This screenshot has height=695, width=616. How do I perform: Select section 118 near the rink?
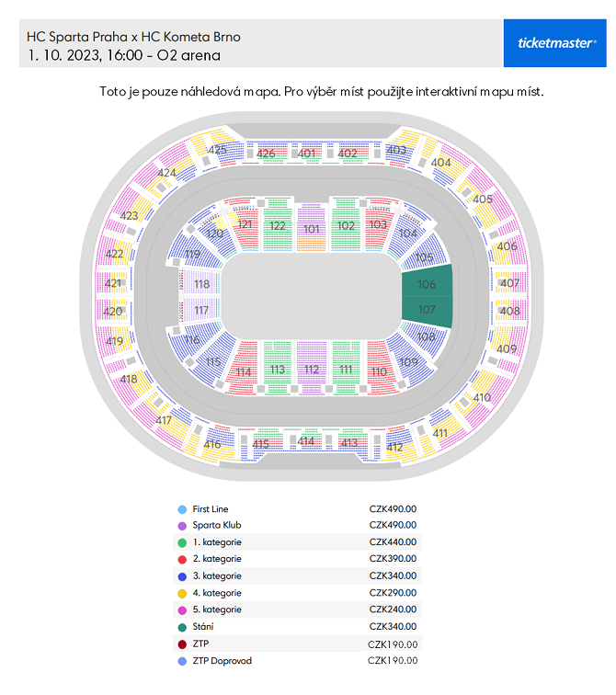[x=200, y=282]
